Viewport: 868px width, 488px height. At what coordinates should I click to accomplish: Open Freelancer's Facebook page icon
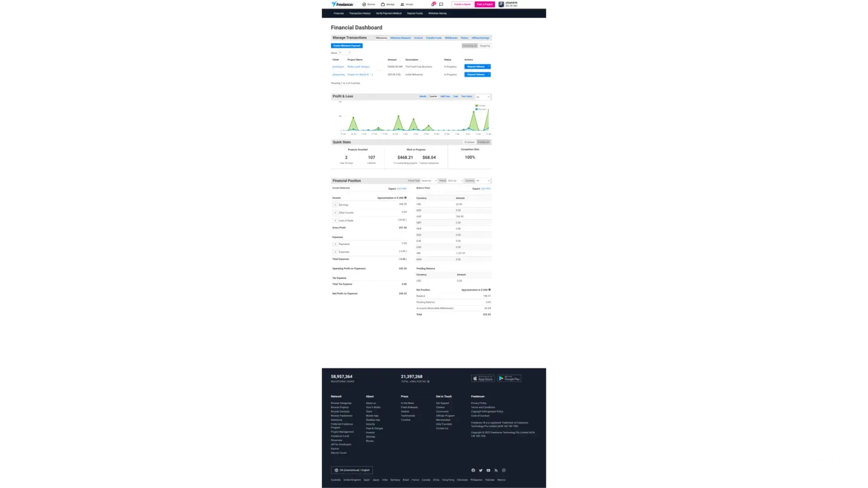click(473, 470)
